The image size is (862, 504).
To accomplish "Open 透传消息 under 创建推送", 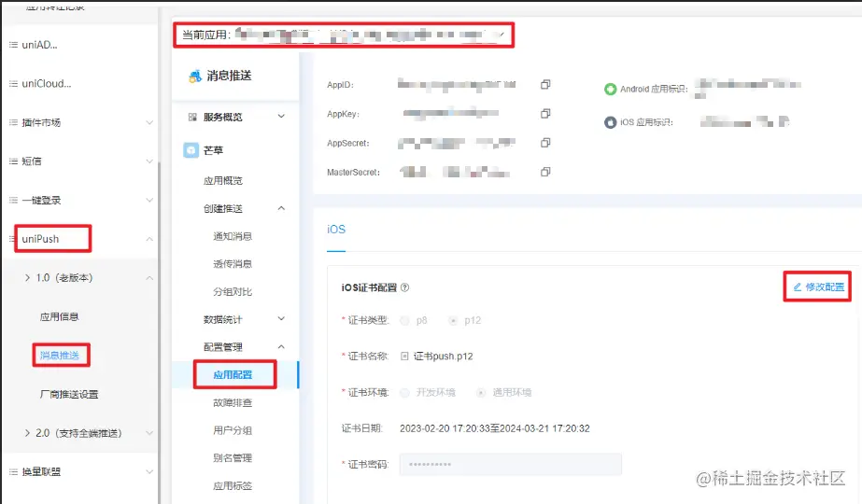I will coord(233,264).
